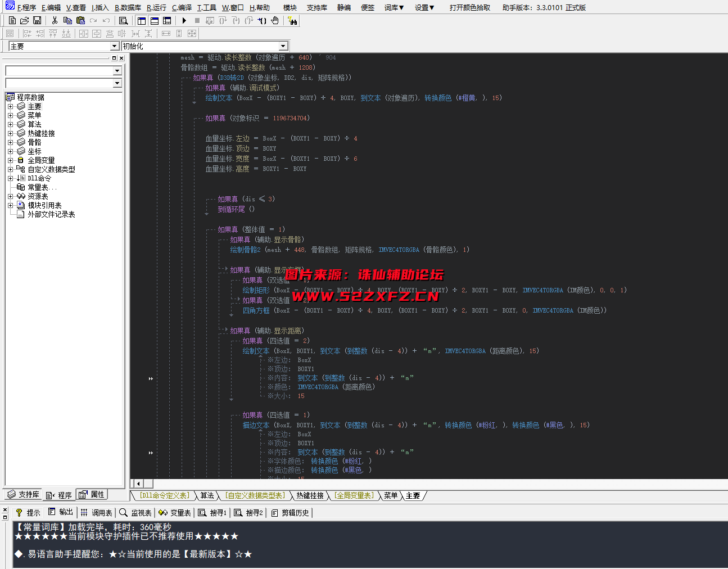This screenshot has height=569, width=728.
Task: Switch to 属性 panel tab
Action: coord(92,495)
